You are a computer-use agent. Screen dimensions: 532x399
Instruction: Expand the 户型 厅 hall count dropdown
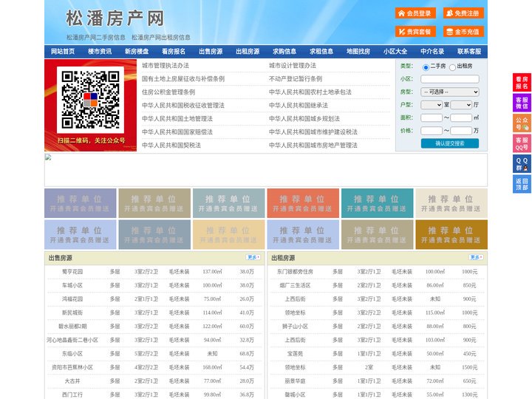point(461,105)
